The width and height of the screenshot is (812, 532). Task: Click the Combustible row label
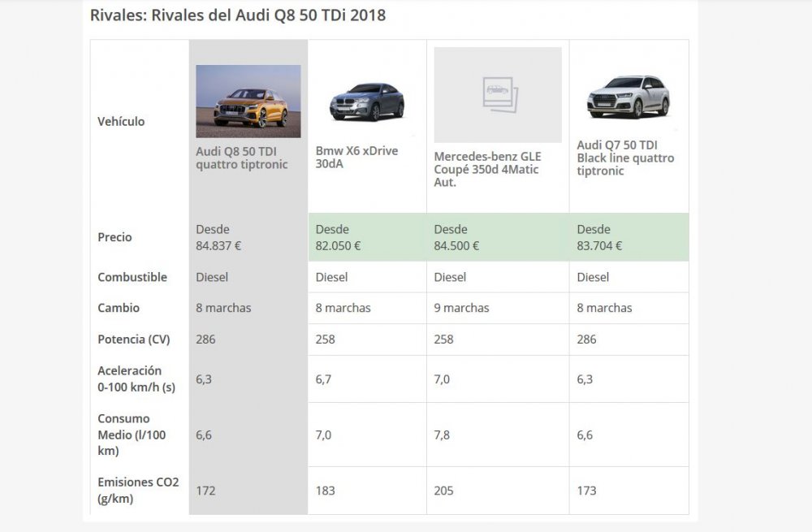132,277
